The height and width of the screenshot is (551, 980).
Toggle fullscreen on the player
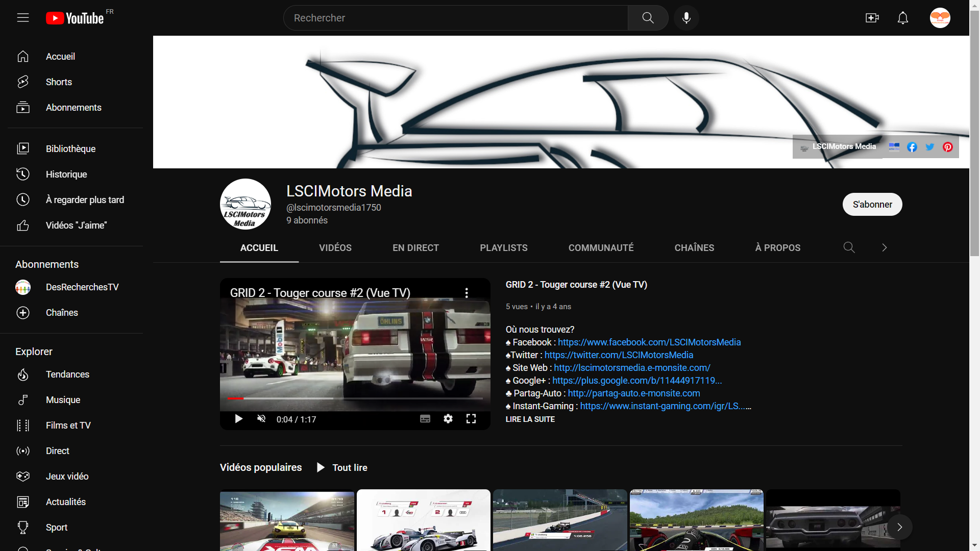(471, 419)
